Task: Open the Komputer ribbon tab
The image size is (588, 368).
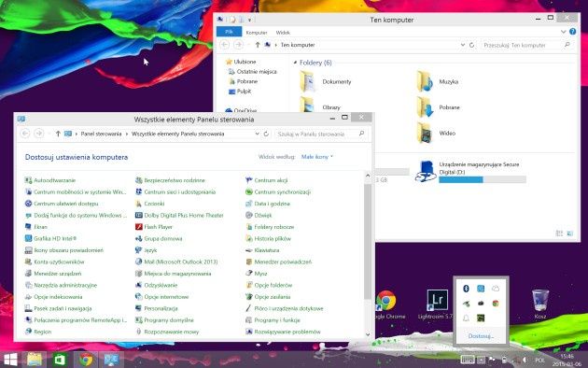Action: [257, 33]
